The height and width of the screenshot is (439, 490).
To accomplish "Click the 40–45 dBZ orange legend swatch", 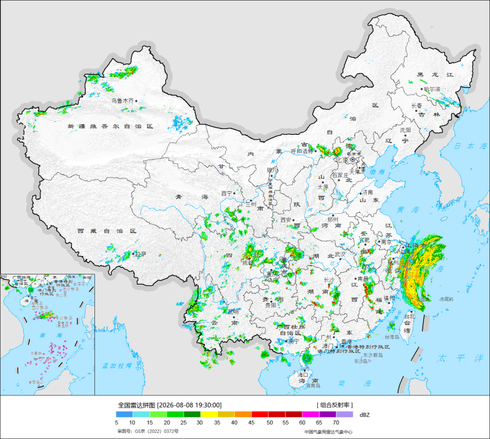I will click(243, 414).
